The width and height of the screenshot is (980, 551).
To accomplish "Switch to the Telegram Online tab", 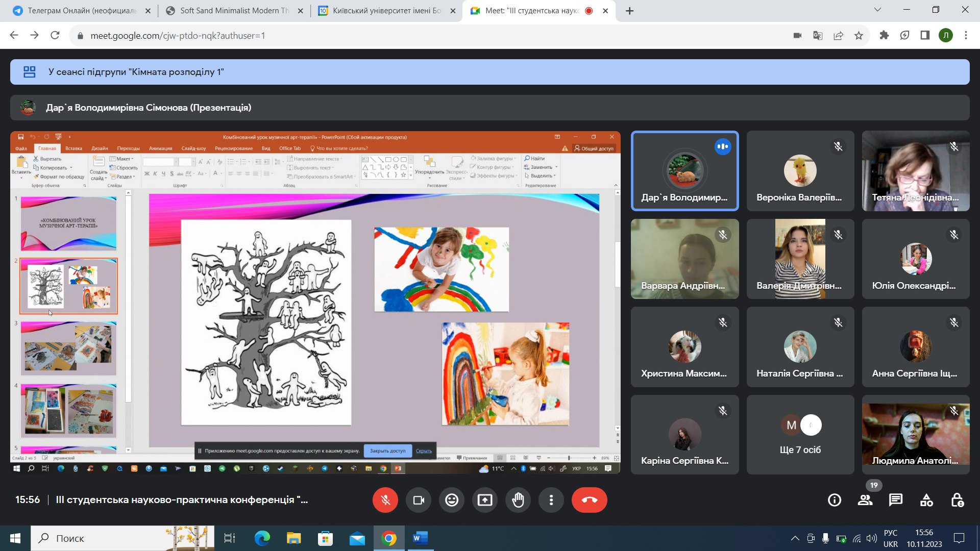I will (82, 11).
